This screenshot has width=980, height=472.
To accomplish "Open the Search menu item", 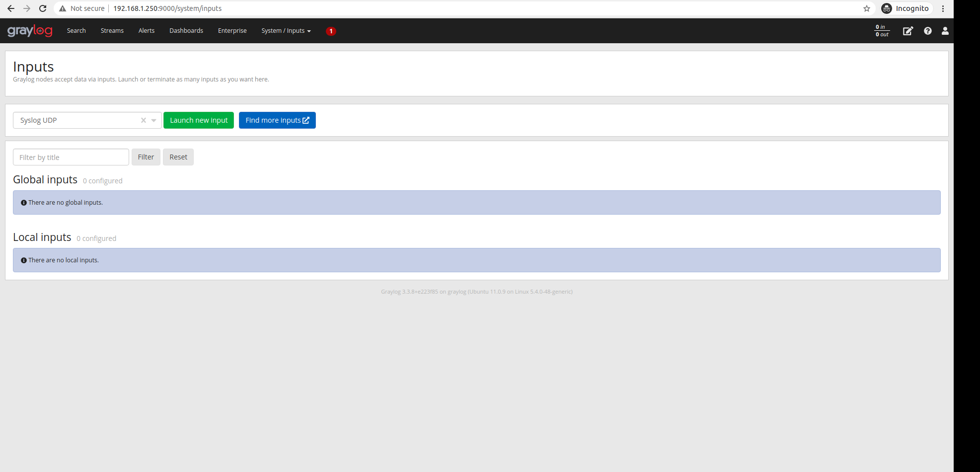I will click(76, 31).
